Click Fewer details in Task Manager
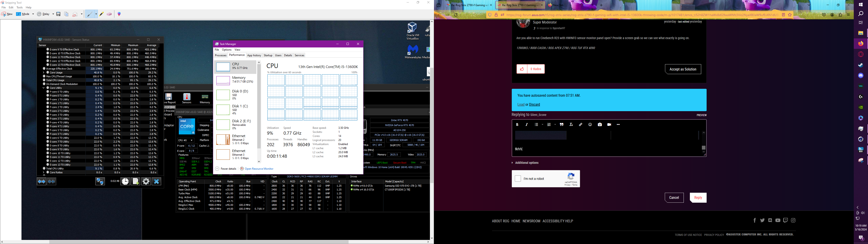Viewport: 868px width, 244px height. [225, 169]
